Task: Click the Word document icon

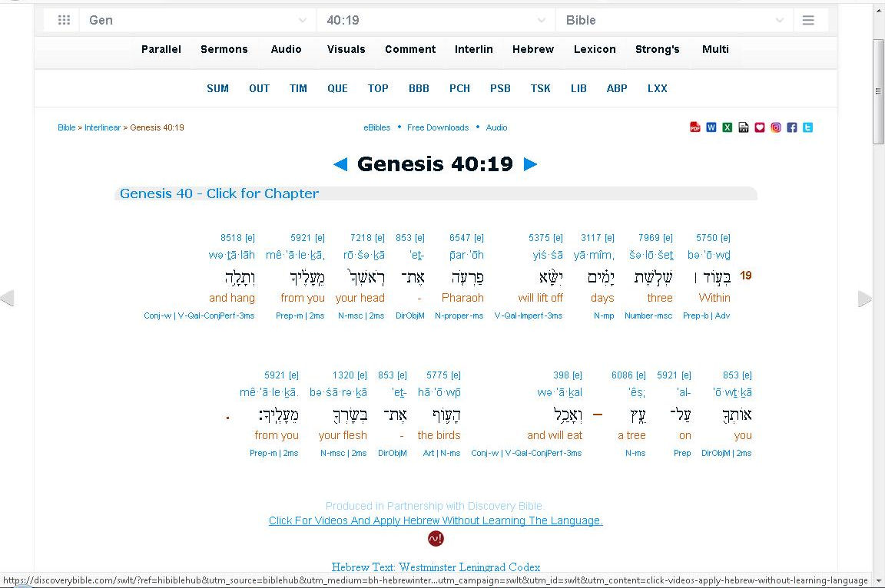Action: coord(711,127)
